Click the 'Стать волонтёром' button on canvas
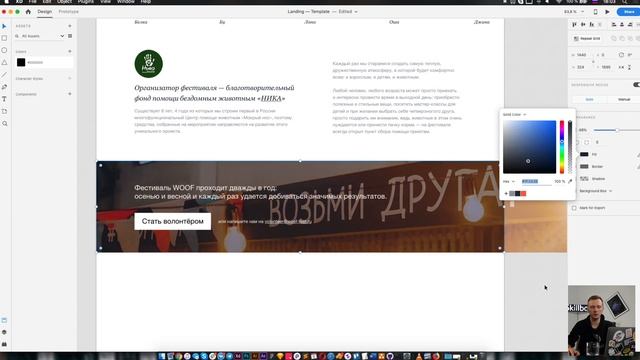The height and width of the screenshot is (360, 640). tap(173, 221)
